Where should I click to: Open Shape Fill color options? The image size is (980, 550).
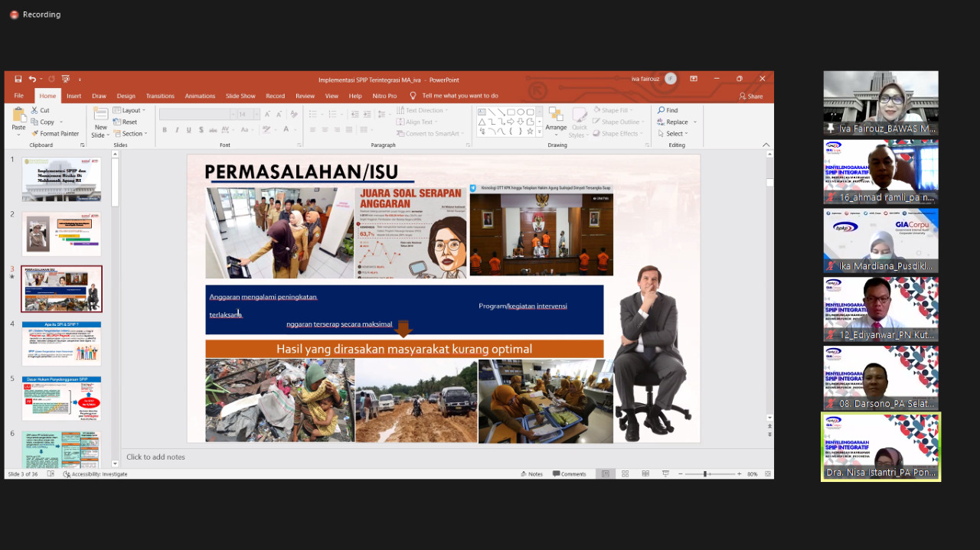tap(615, 110)
